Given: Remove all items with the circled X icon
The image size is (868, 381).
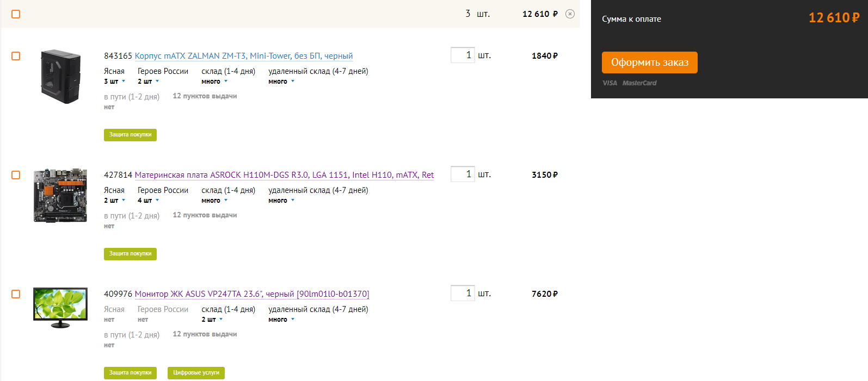Looking at the screenshot, I should click(570, 14).
